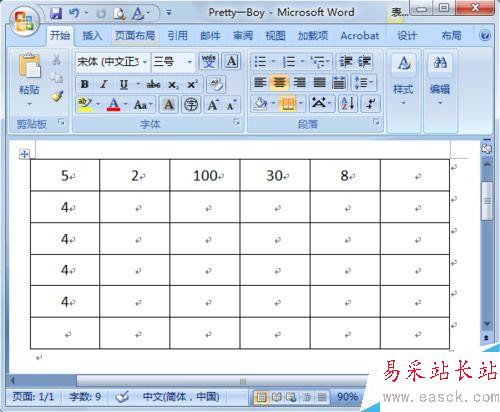Open the font name dropdown 宋体
This screenshot has height=412, width=500.
pos(145,62)
